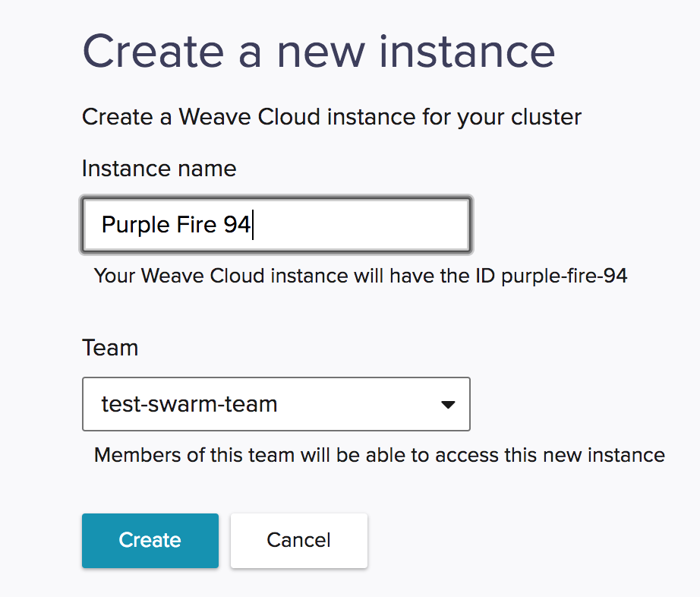Click empty space inside Instance name field

361,225
